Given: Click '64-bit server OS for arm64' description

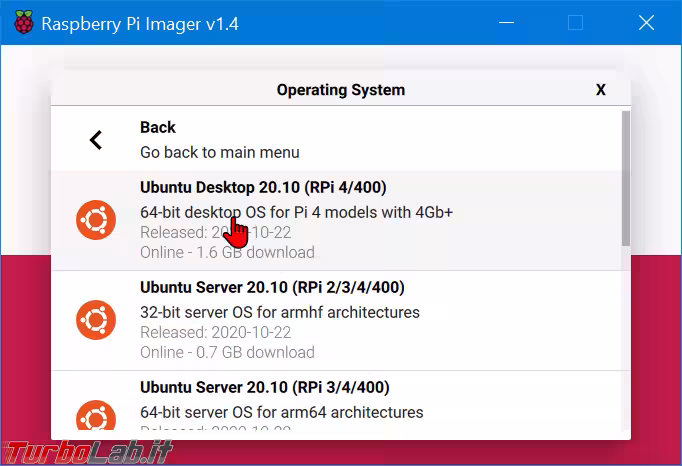Looking at the screenshot, I should click(x=281, y=412).
